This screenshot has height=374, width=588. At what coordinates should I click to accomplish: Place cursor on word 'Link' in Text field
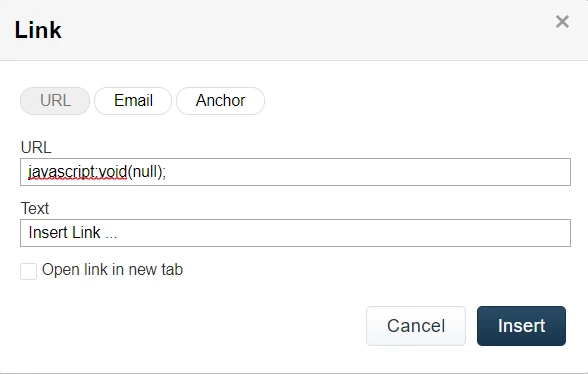tap(86, 233)
